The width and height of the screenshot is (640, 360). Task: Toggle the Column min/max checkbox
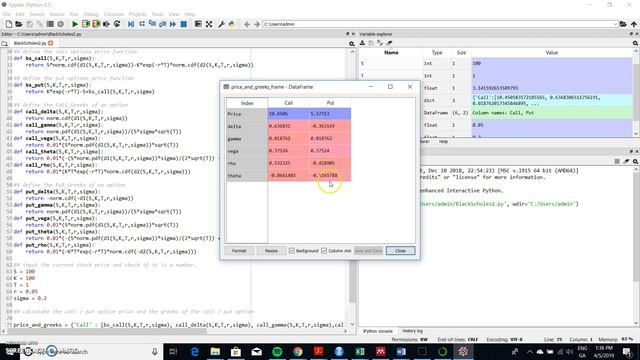coord(324,251)
